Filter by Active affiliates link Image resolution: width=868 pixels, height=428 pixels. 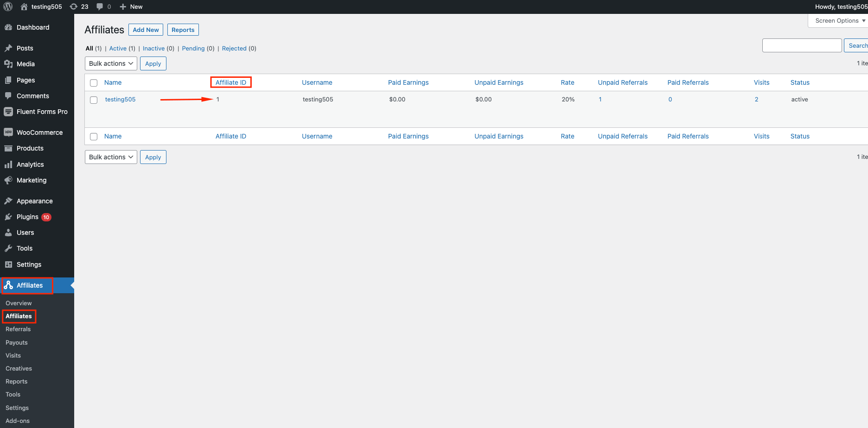click(x=118, y=49)
